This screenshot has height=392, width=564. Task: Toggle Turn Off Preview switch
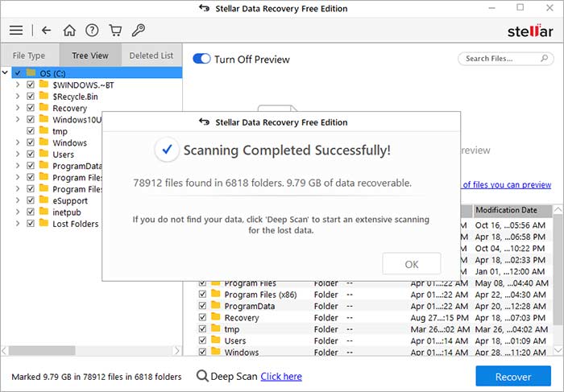point(201,59)
